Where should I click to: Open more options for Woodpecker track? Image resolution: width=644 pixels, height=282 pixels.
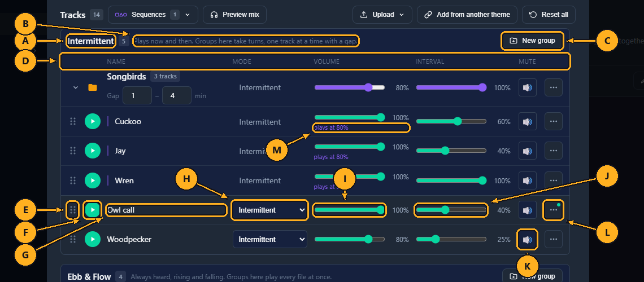553,239
